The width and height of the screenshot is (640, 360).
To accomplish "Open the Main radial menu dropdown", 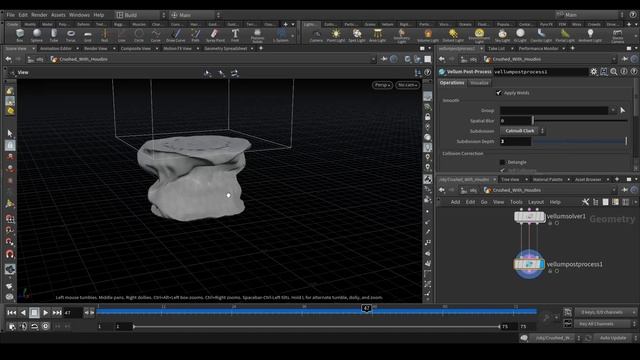I will 195,15.
